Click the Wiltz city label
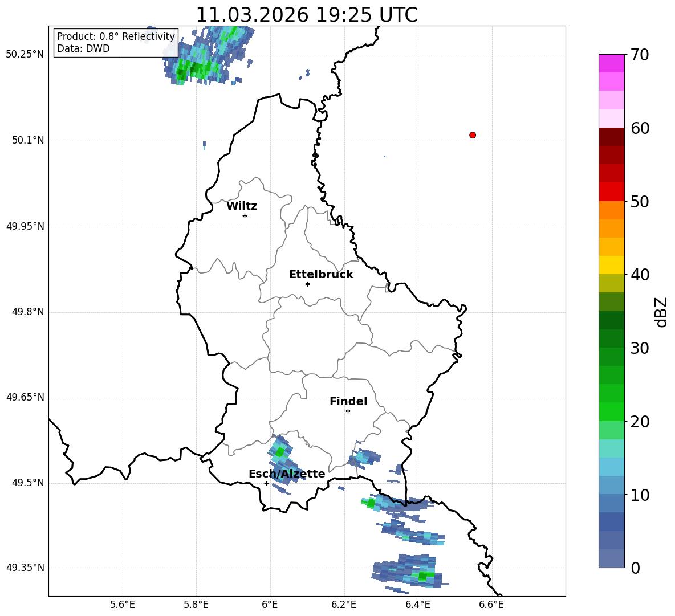 [x=242, y=206]
